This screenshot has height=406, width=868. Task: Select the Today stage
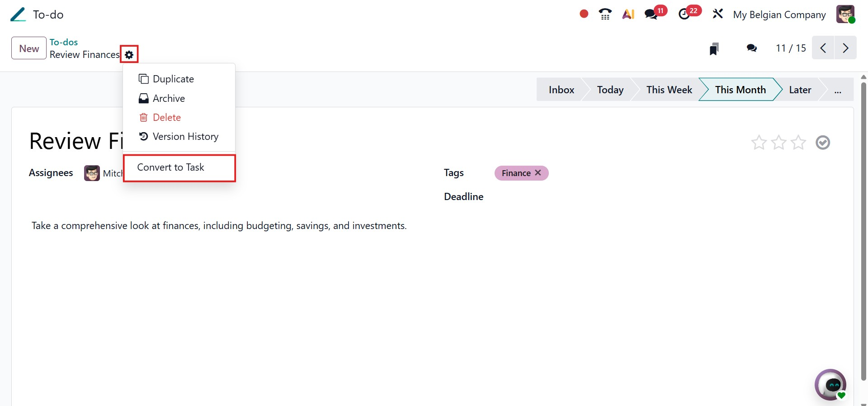coord(610,90)
